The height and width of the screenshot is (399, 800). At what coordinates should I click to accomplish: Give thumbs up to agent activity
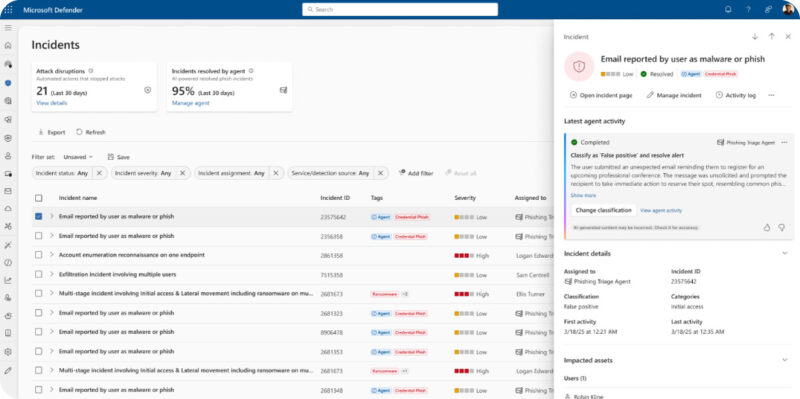(766, 228)
